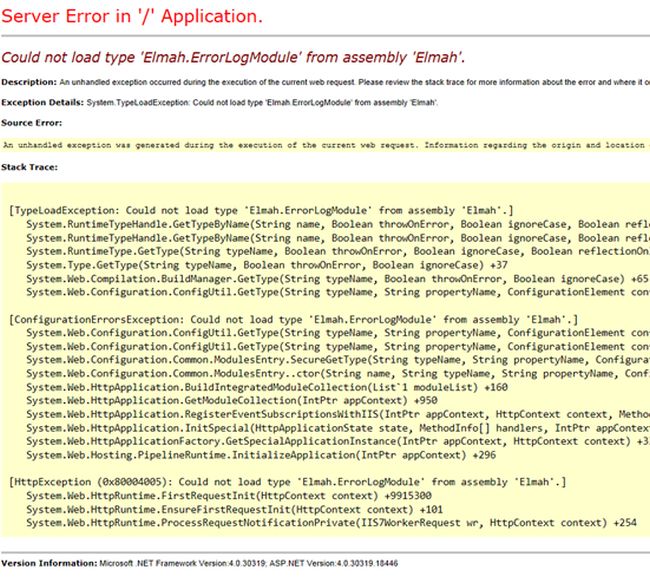Click the 'HttpApplication.InitSpecial' stack line

(338, 428)
